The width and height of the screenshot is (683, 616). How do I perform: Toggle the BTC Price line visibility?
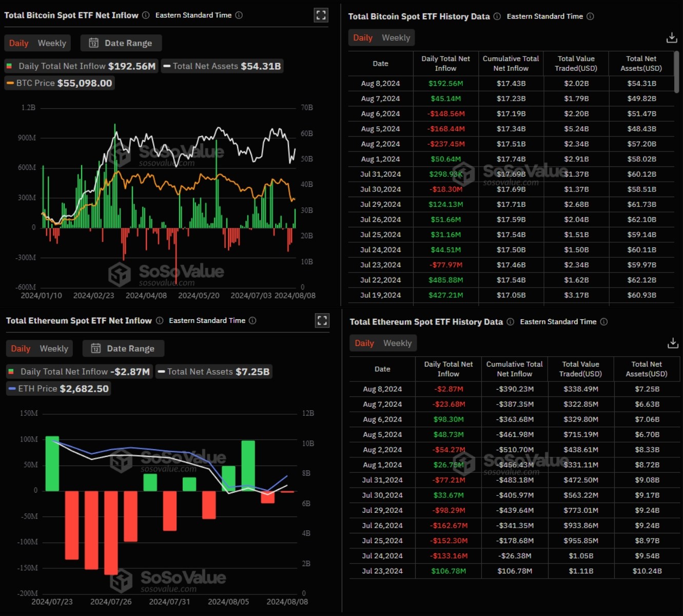pos(58,83)
